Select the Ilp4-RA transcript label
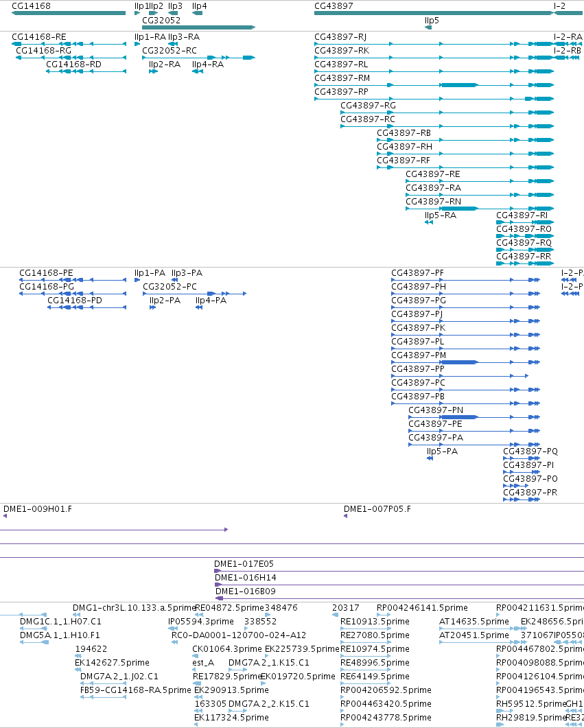Screen dimensions: 584x728 [208, 64]
